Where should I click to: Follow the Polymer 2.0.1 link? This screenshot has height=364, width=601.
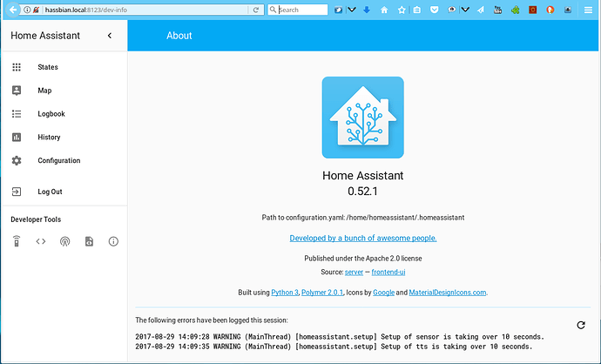[322, 293]
